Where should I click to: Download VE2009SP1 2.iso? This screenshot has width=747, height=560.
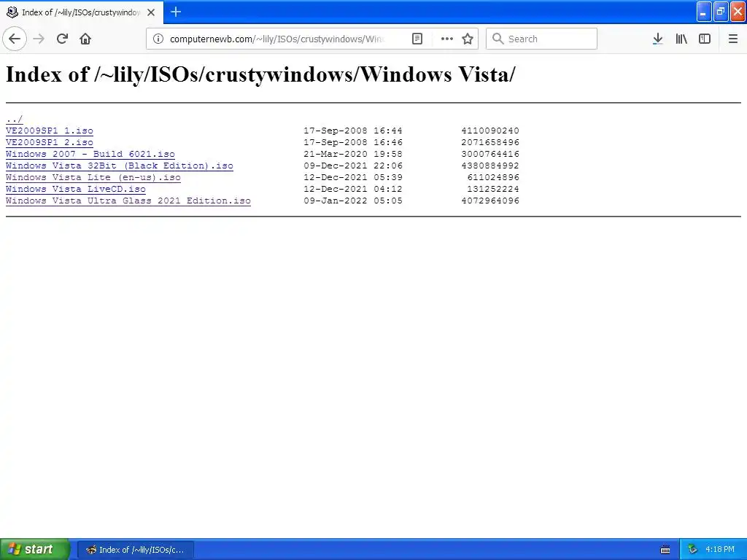(x=50, y=142)
